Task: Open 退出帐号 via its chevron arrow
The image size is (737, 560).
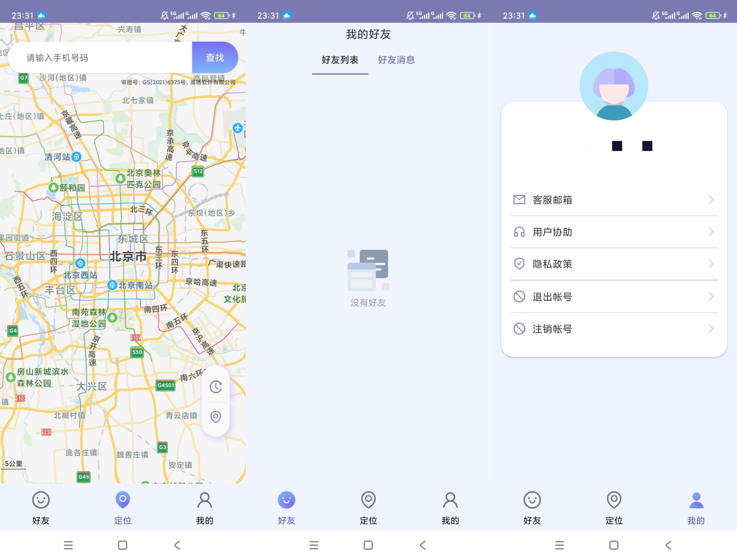Action: pos(711,297)
